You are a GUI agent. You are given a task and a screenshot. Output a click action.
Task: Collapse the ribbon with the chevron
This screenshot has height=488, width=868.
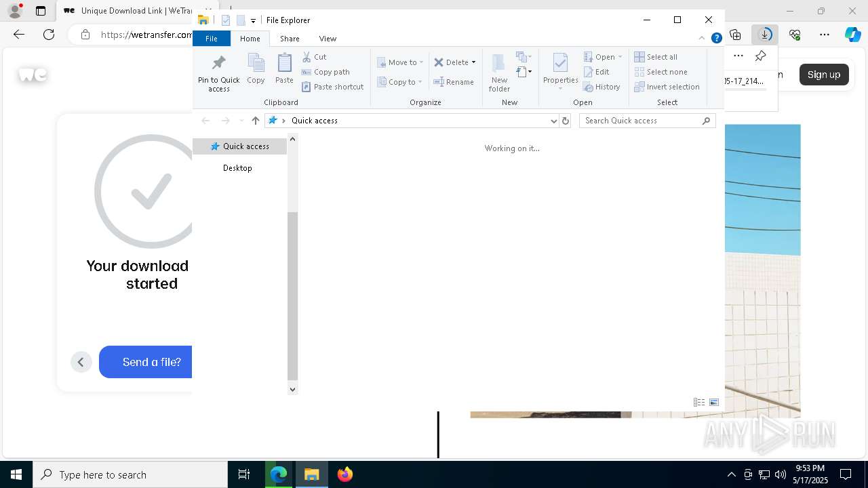click(702, 38)
